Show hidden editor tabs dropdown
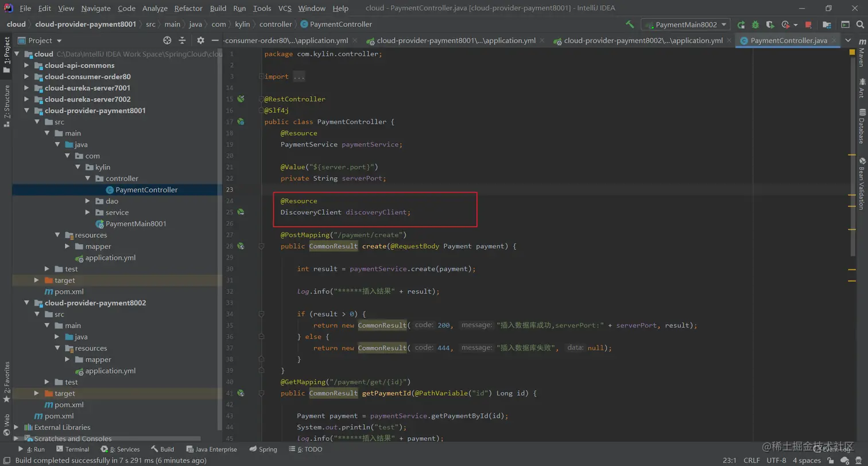The image size is (868, 466). 847,40
